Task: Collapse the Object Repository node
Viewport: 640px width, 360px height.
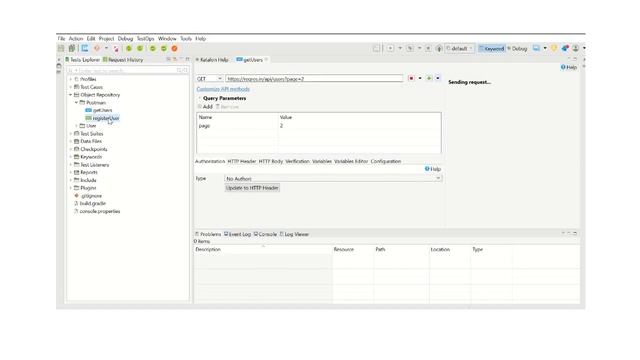Action: (x=71, y=95)
